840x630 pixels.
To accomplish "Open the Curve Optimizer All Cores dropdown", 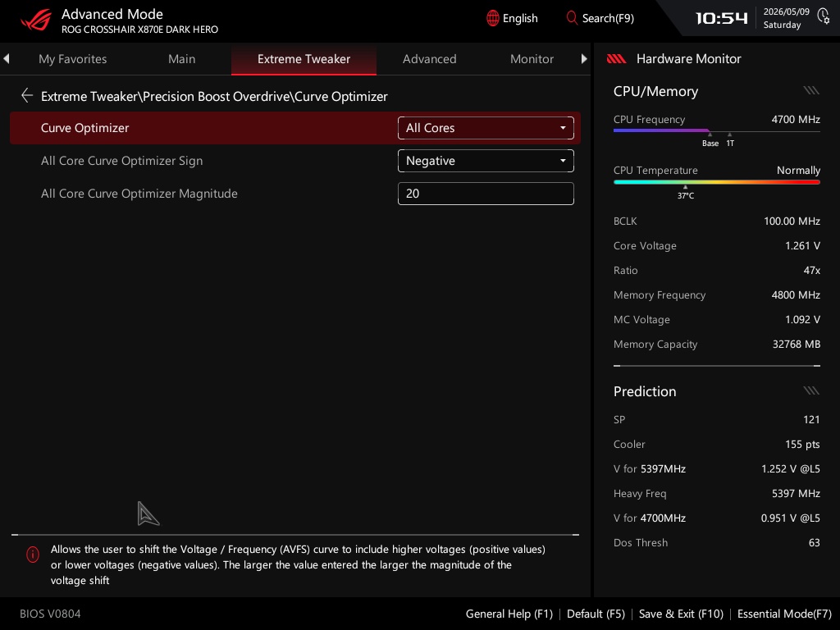I will [486, 128].
